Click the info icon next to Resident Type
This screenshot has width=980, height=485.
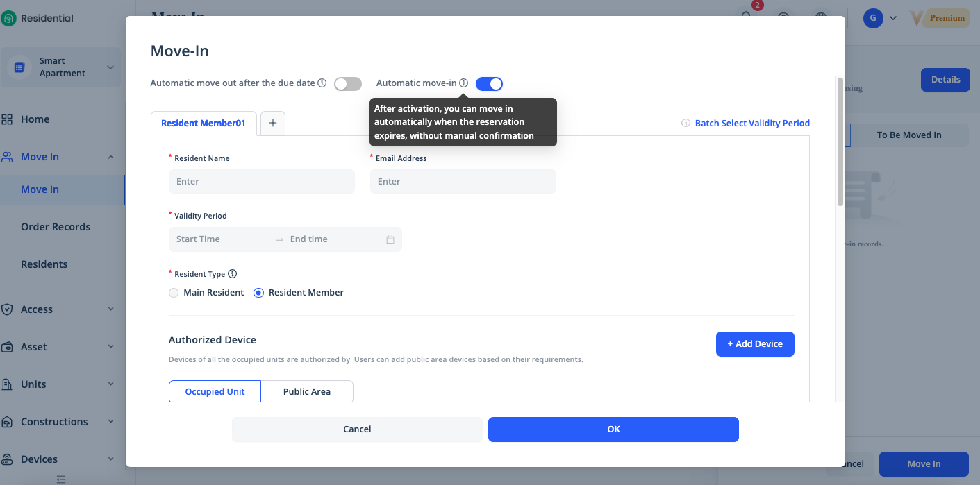[x=233, y=274]
